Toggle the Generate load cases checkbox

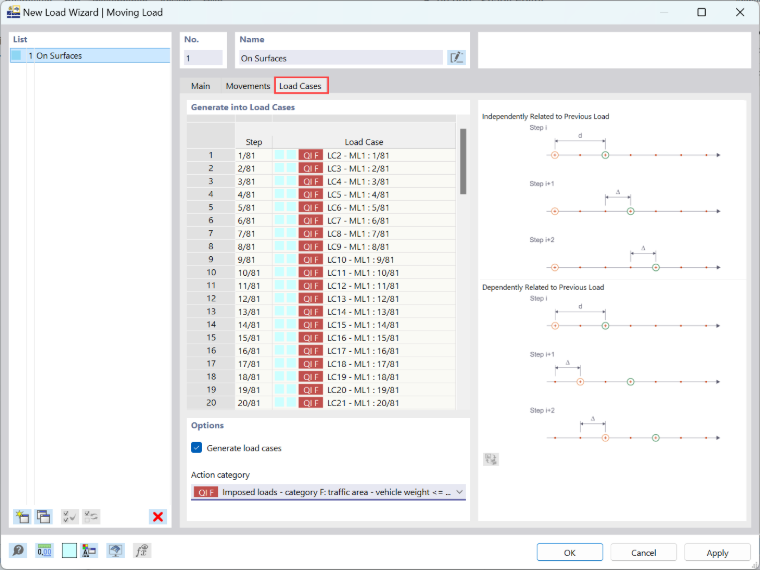tap(196, 447)
